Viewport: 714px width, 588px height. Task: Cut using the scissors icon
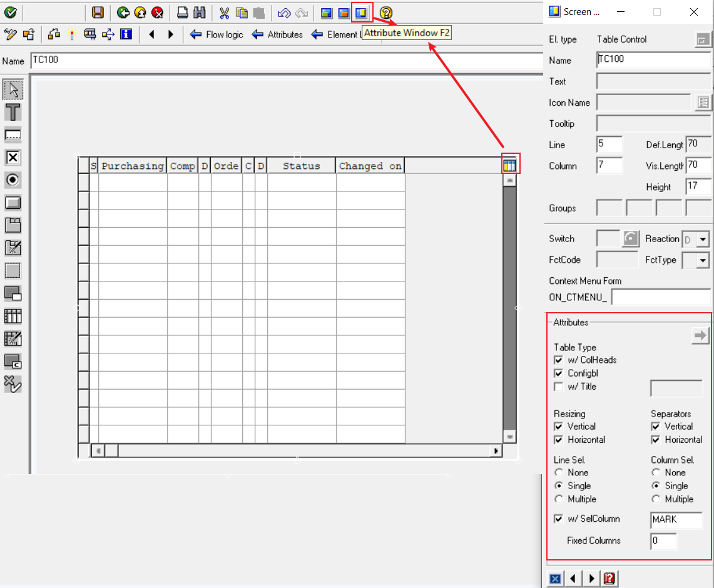224,13
